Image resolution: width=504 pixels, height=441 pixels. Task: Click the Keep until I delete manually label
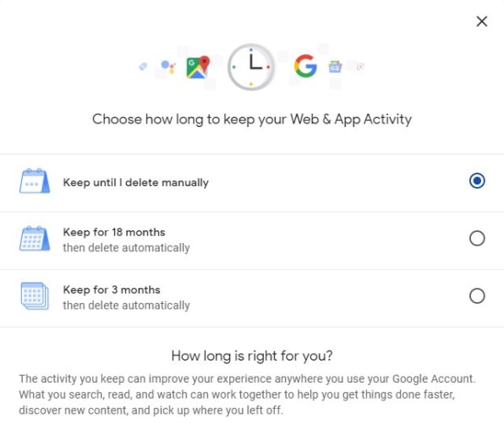pyautogui.click(x=135, y=182)
